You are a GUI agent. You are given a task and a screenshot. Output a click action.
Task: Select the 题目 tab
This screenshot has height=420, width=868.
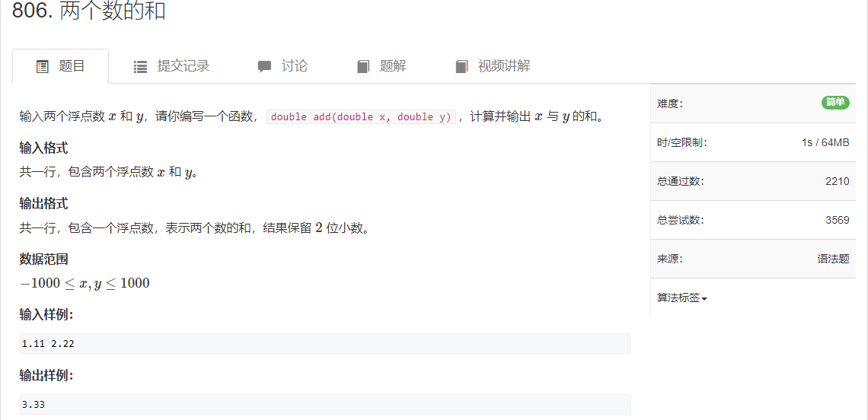[60, 66]
